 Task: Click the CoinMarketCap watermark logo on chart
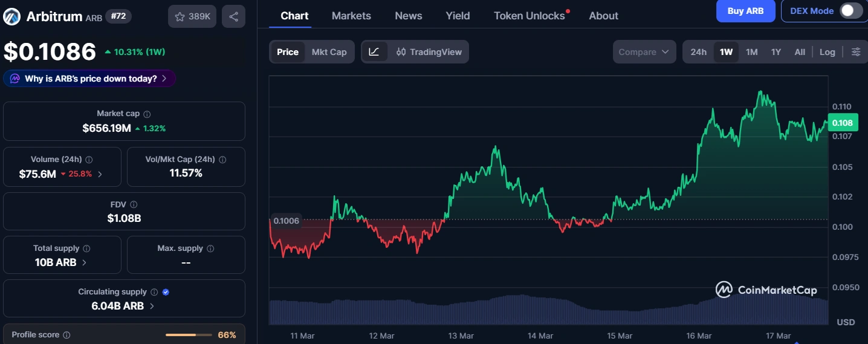tap(766, 290)
